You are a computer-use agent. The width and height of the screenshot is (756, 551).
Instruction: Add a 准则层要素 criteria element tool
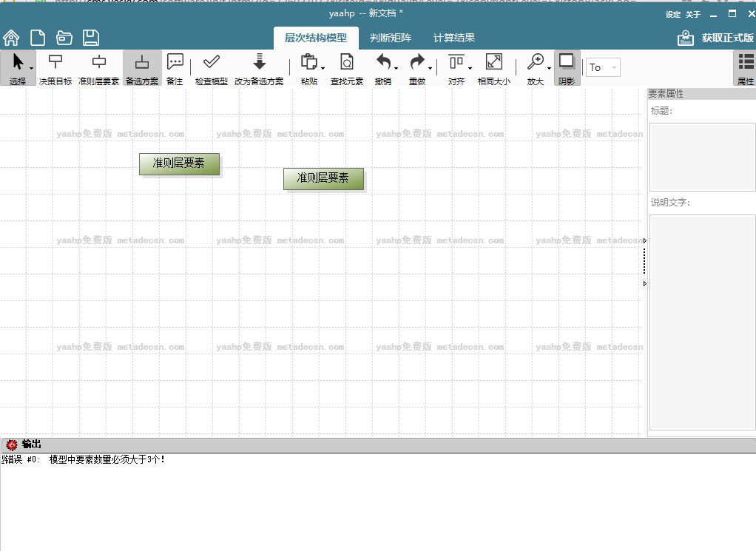pyautogui.click(x=99, y=68)
